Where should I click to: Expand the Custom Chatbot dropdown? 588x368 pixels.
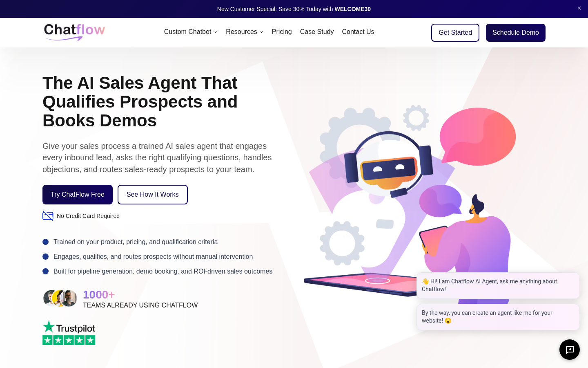(x=191, y=32)
